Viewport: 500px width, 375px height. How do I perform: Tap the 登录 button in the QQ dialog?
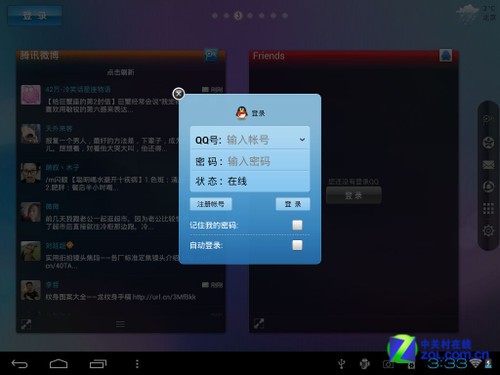tap(293, 204)
